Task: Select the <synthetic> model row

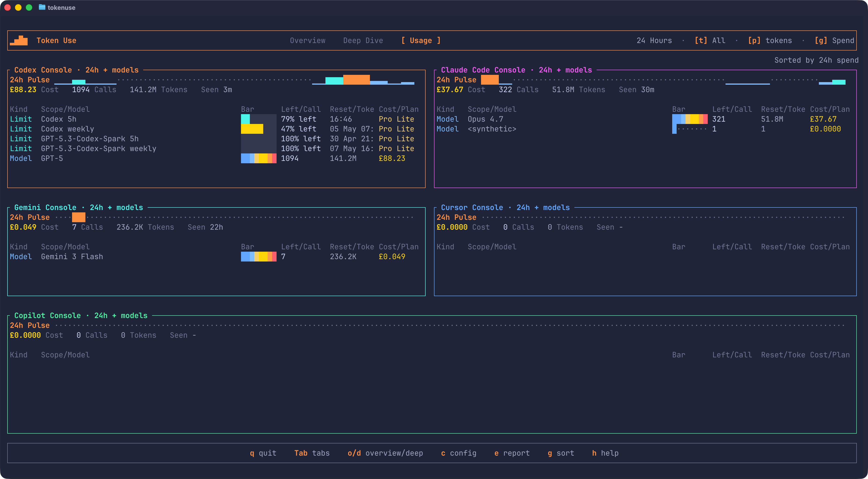Action: (x=643, y=129)
